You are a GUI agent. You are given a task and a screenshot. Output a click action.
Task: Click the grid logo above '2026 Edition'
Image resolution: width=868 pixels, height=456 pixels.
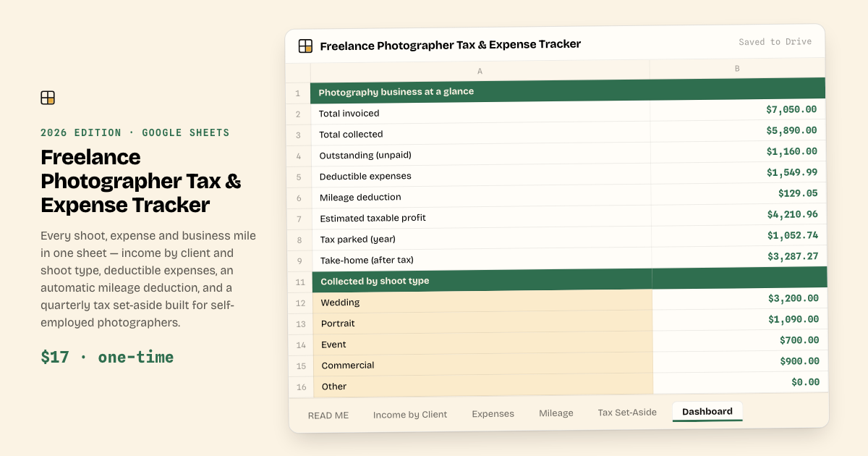point(48,98)
